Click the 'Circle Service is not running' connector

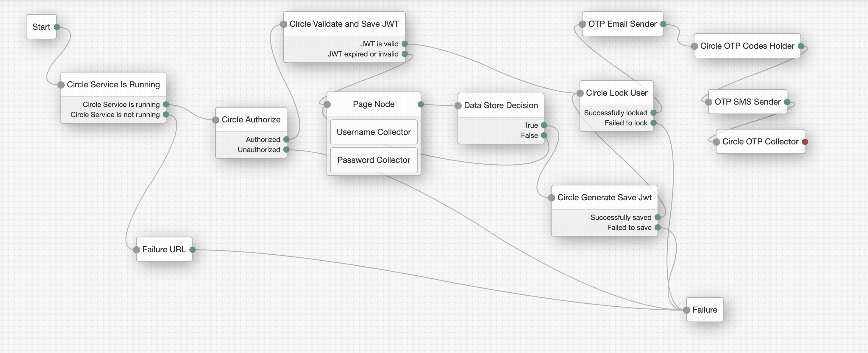click(166, 114)
